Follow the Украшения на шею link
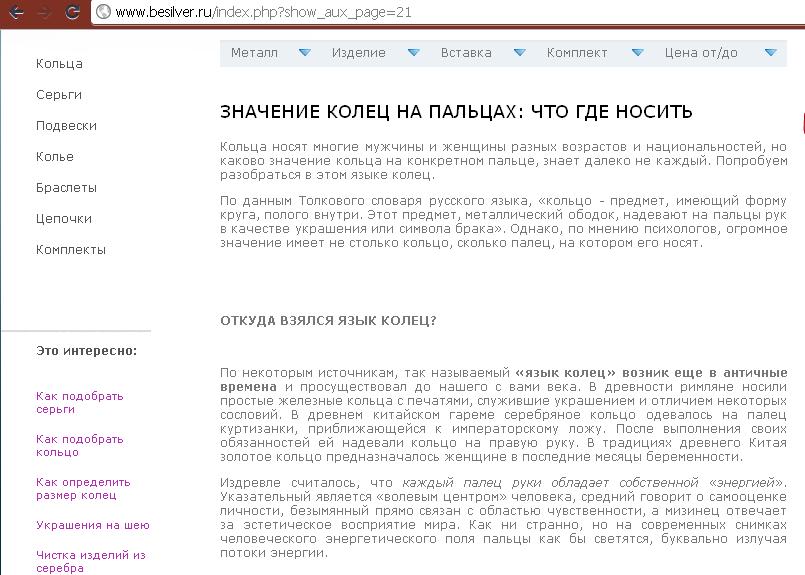Image resolution: width=805 pixels, height=575 pixels. click(x=93, y=525)
